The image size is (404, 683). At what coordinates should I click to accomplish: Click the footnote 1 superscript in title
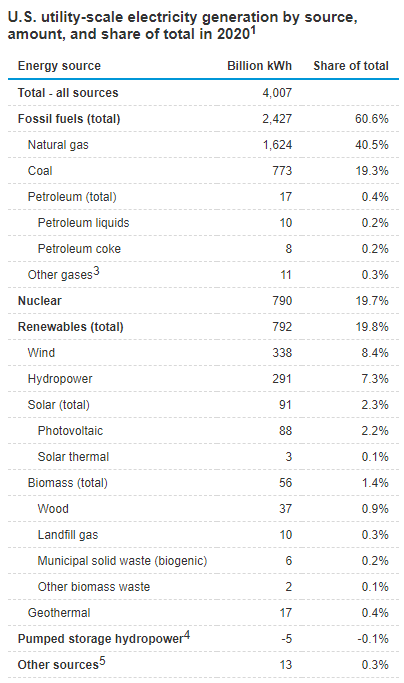click(253, 30)
